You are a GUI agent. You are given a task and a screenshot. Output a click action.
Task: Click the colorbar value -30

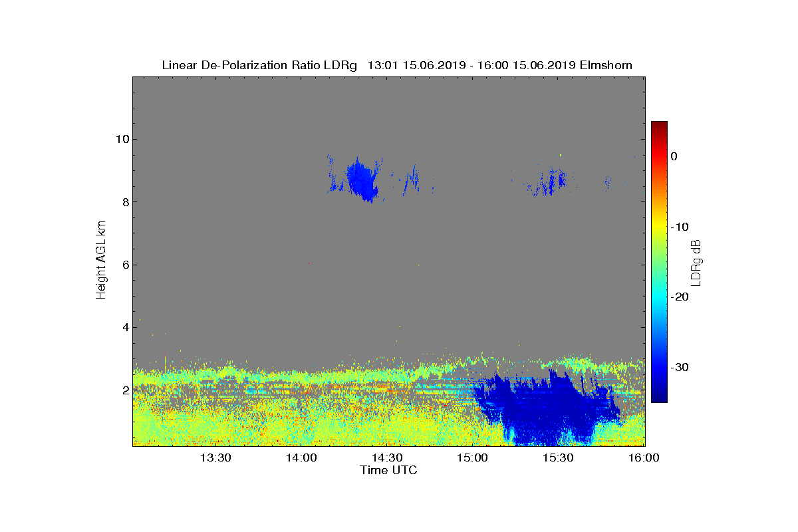(678, 367)
